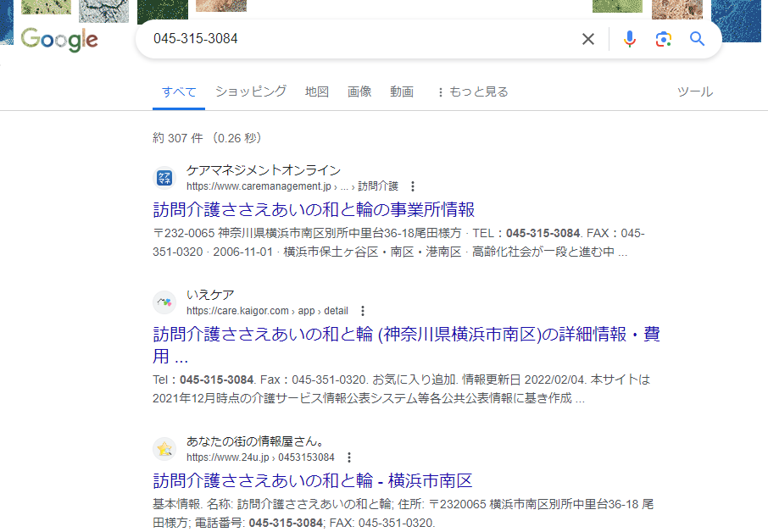This screenshot has height=532, width=768.
Task: Open options menu for 24u.jp result
Action: pos(349,457)
